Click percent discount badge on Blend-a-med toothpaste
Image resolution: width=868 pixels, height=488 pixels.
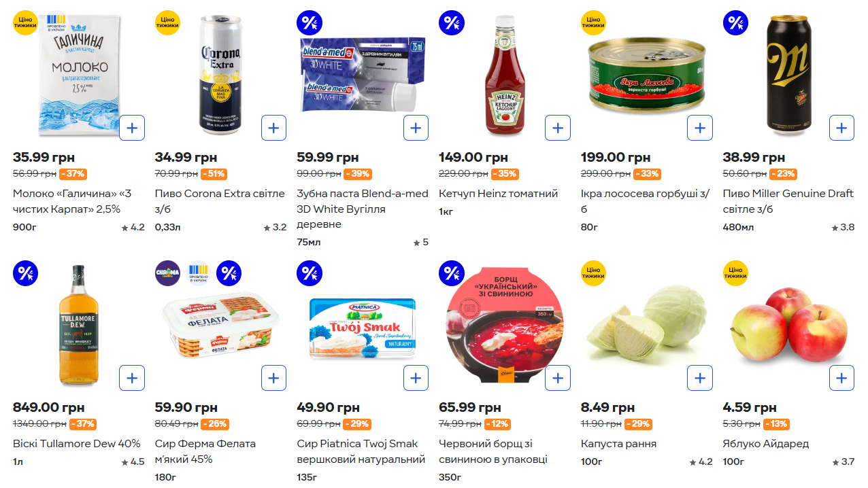point(310,23)
